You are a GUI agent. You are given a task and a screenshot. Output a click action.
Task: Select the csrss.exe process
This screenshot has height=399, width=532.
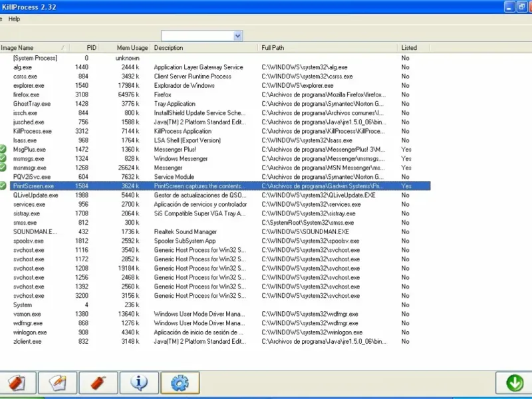point(25,76)
